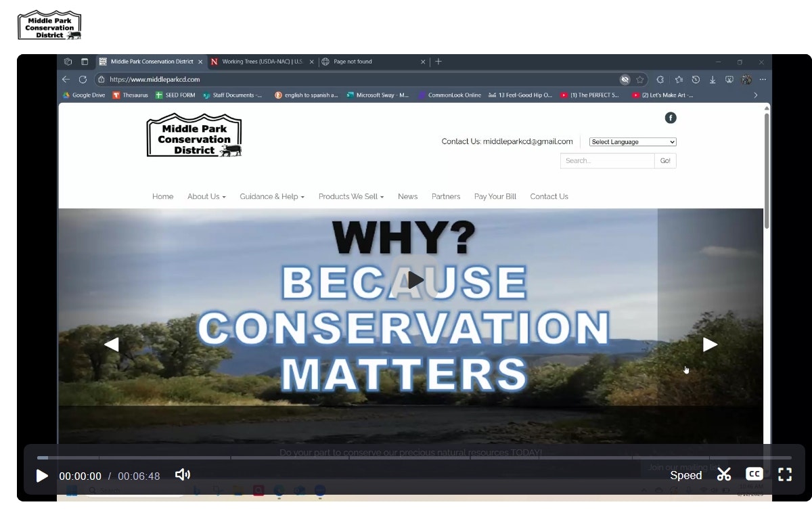Screen dimensions: 812x515
Task: Play the video using the player's play button
Action: pyautogui.click(x=42, y=476)
